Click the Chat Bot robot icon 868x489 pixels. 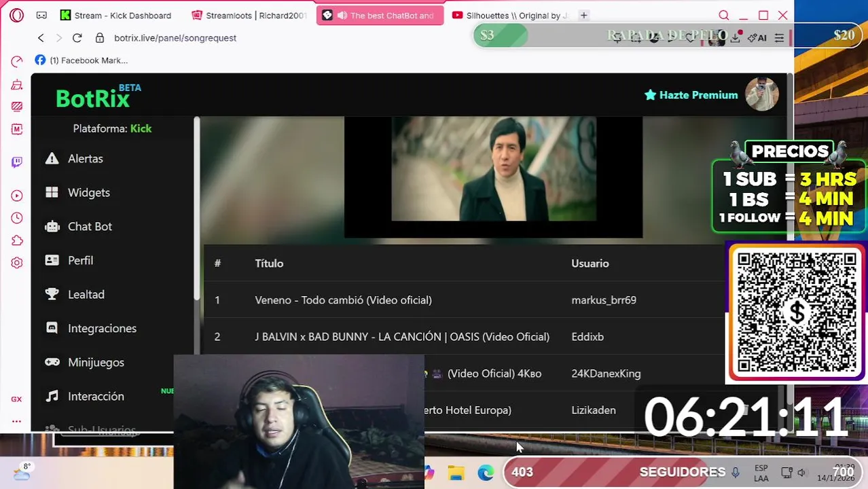[52, 226]
